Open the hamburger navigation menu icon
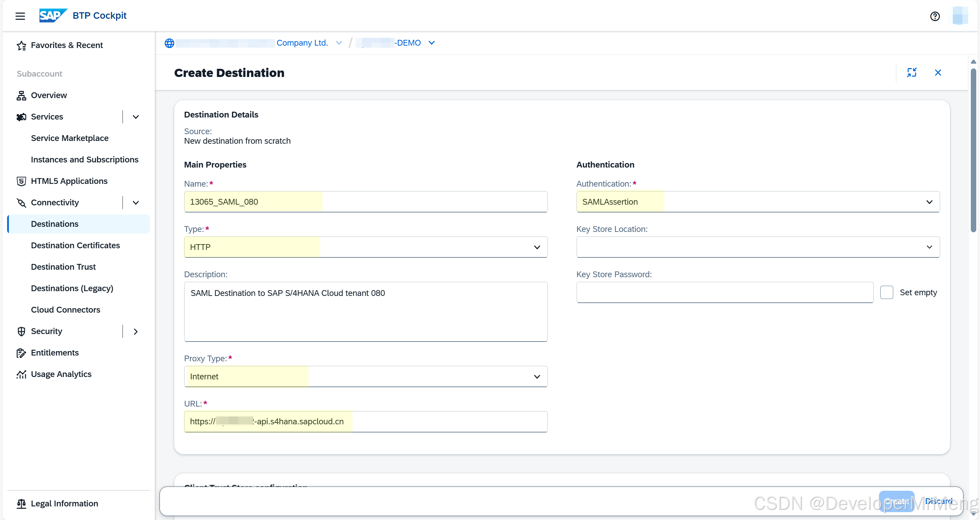Screen dimensions: 980x520 [20, 16]
